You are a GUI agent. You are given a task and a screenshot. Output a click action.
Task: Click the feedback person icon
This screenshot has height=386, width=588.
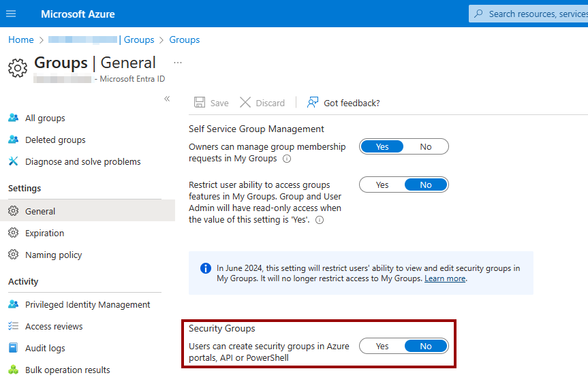[x=313, y=102]
